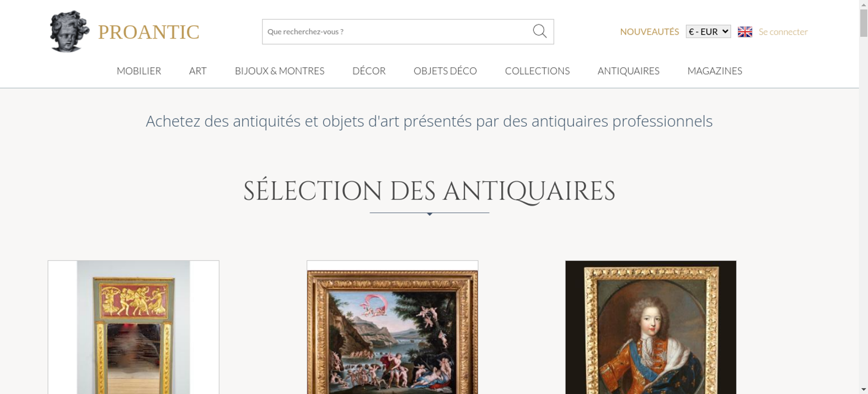Click the Se connecter link
Viewport: 868px width, 394px height.
coord(783,32)
